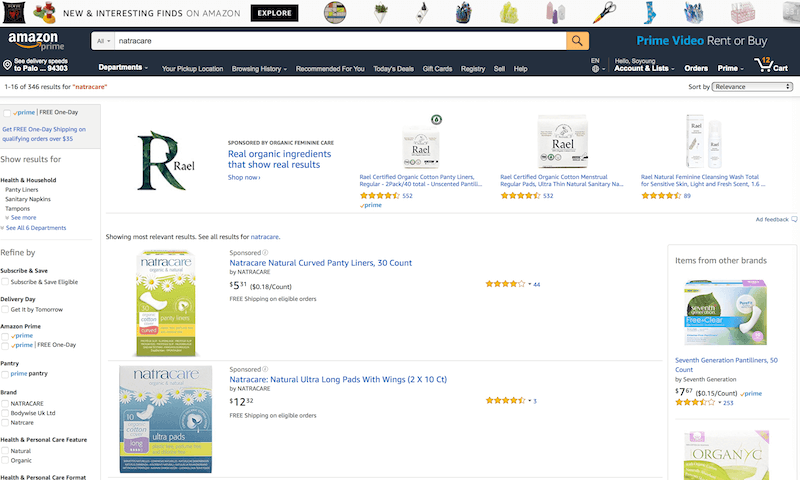Click star rating of Seventh Generation Pantiliners
Image resolution: width=800 pixels, height=480 pixels.
pos(694,402)
